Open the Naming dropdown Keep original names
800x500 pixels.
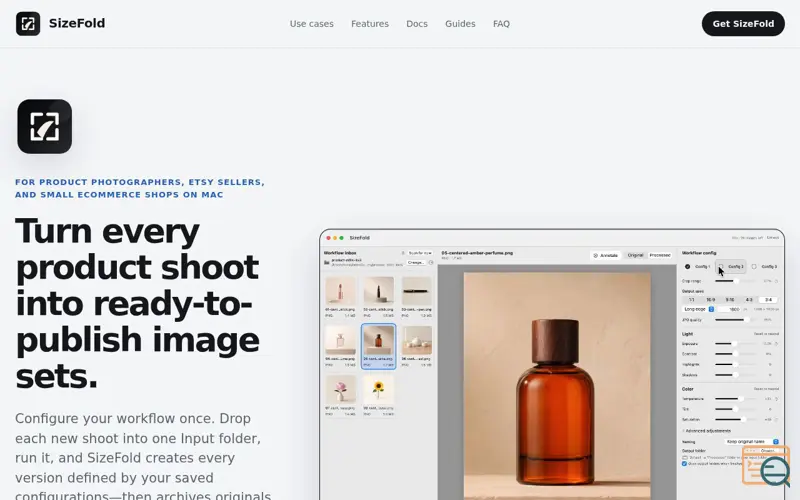point(753,442)
